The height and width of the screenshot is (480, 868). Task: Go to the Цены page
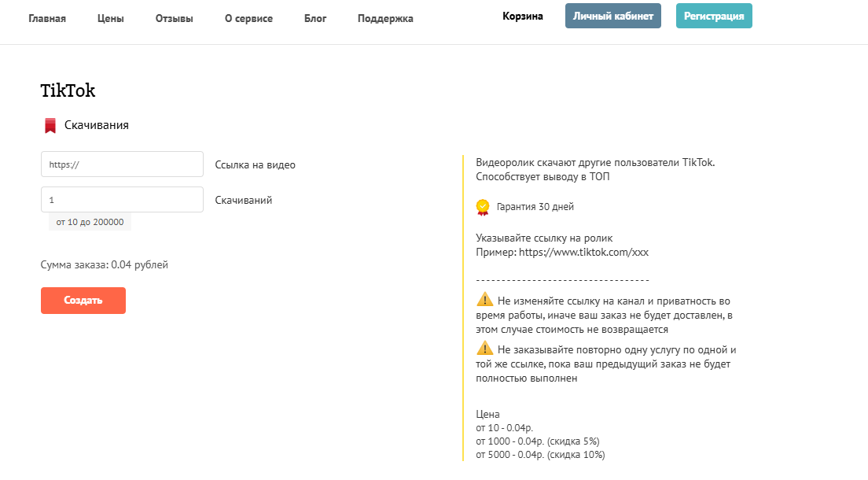(111, 18)
